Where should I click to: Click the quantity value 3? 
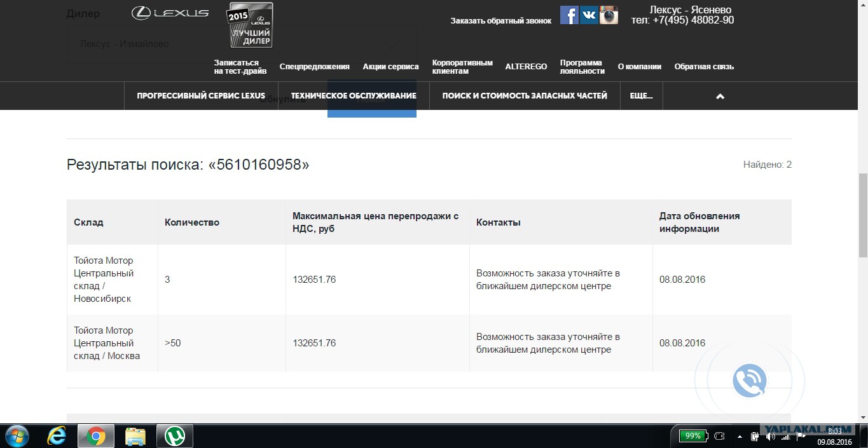click(167, 280)
